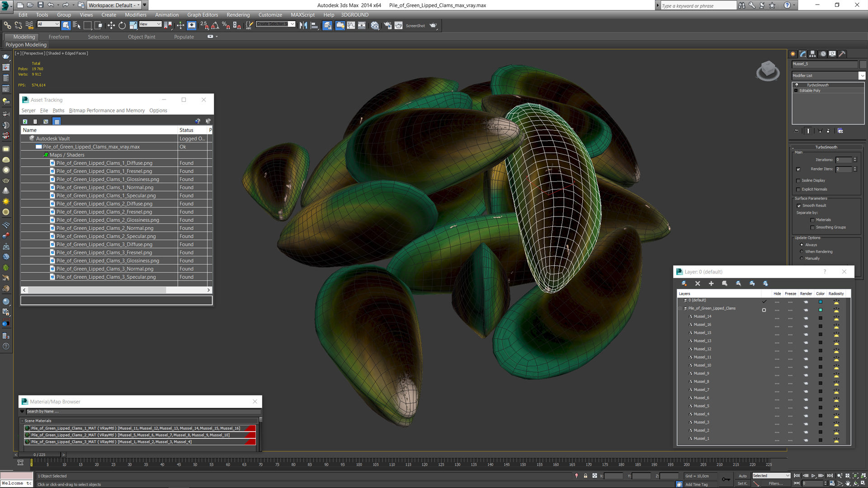Click the Percent Snap toggle icon
Image resolution: width=868 pixels, height=488 pixels.
226,25
